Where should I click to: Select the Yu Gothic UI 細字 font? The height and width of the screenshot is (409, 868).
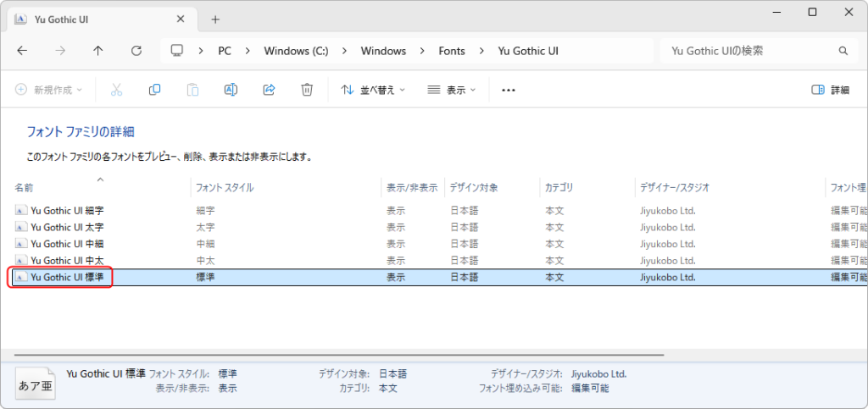[x=67, y=211]
